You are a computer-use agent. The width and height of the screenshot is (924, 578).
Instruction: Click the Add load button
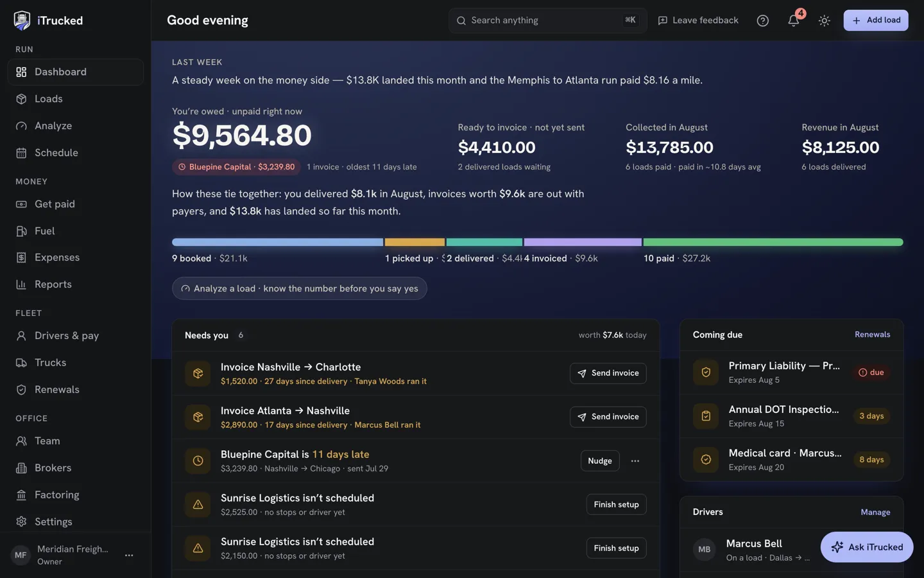coord(876,21)
